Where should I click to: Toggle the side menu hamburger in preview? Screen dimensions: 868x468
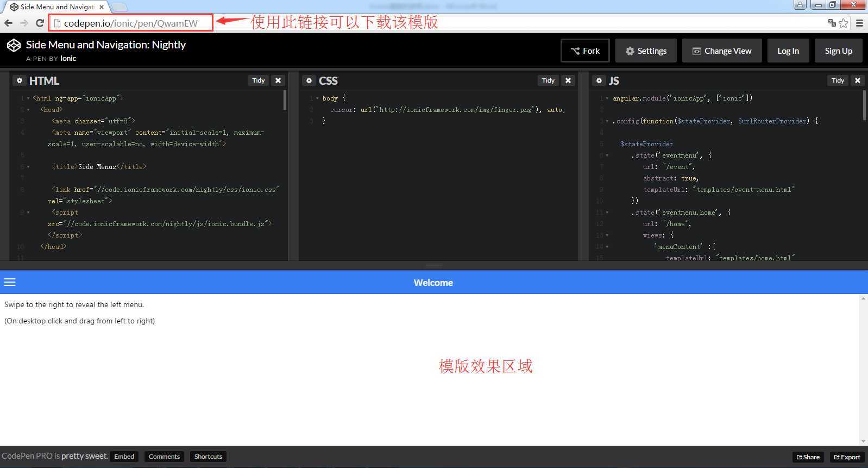pyautogui.click(x=10, y=282)
